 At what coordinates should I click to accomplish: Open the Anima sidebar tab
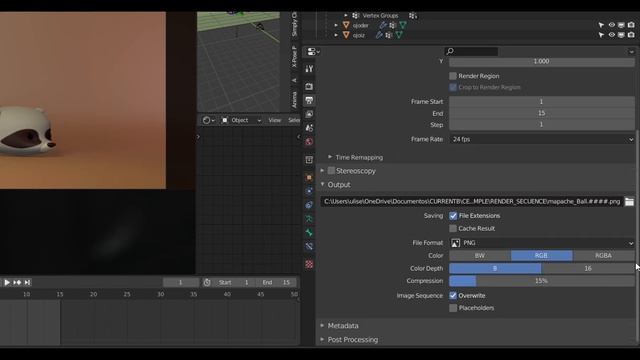click(294, 100)
